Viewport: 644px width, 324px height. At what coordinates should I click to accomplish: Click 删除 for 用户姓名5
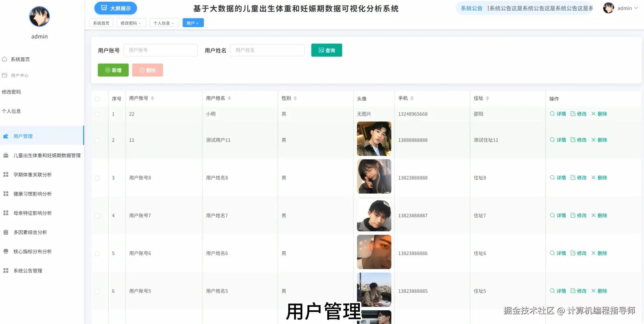coord(599,291)
